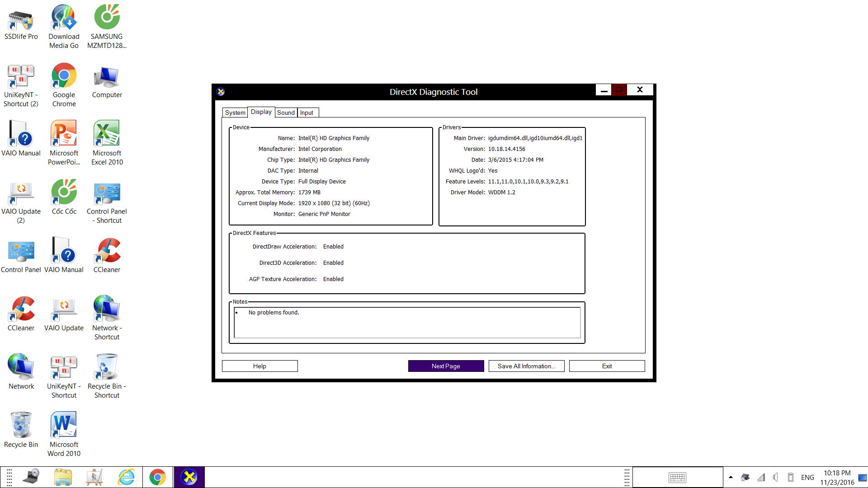Screen dimensions: 868x488
Task: Open the touch keyboard from taskbar
Action: [677, 478]
